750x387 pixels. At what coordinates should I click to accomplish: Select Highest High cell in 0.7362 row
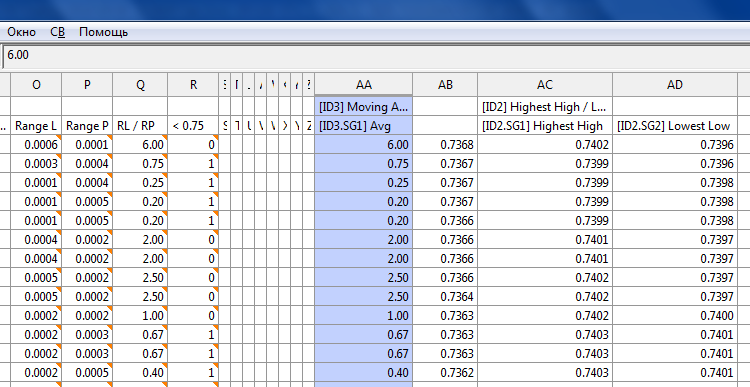tap(545, 373)
